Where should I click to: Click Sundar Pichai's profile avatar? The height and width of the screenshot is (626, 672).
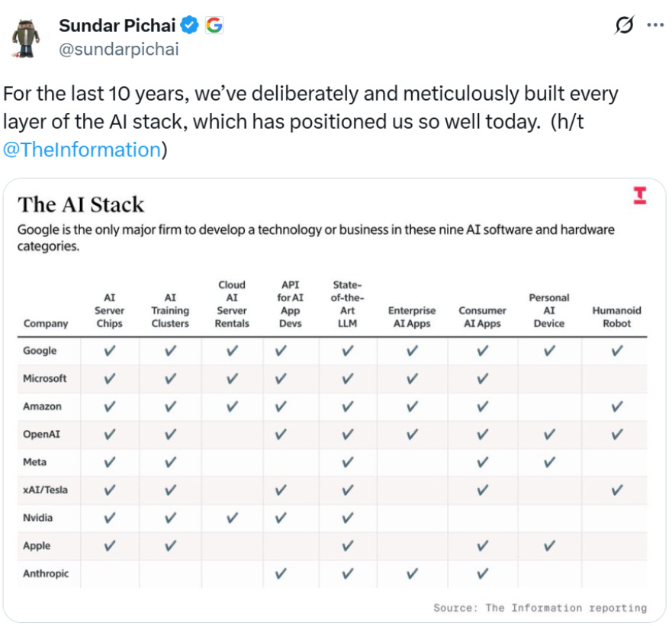click(26, 38)
